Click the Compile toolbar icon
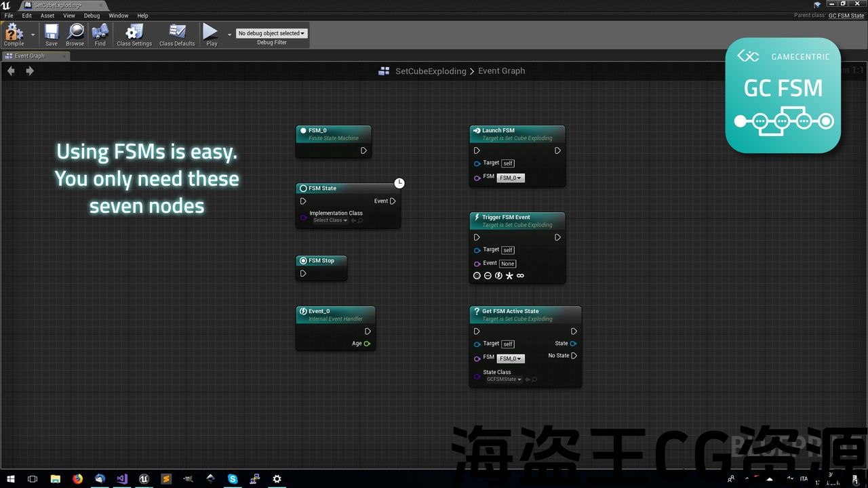 pyautogui.click(x=14, y=35)
